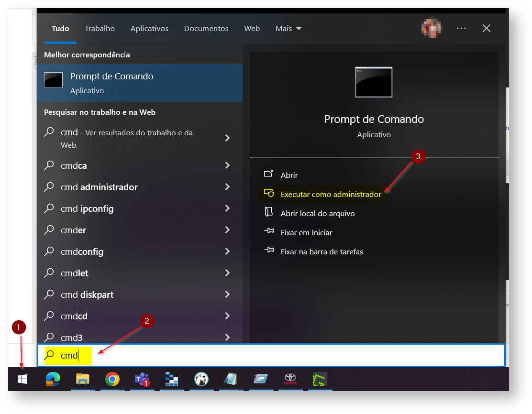Screen dimensions: 532x414
Task: Click the Abrir icon
Action: tap(268, 174)
